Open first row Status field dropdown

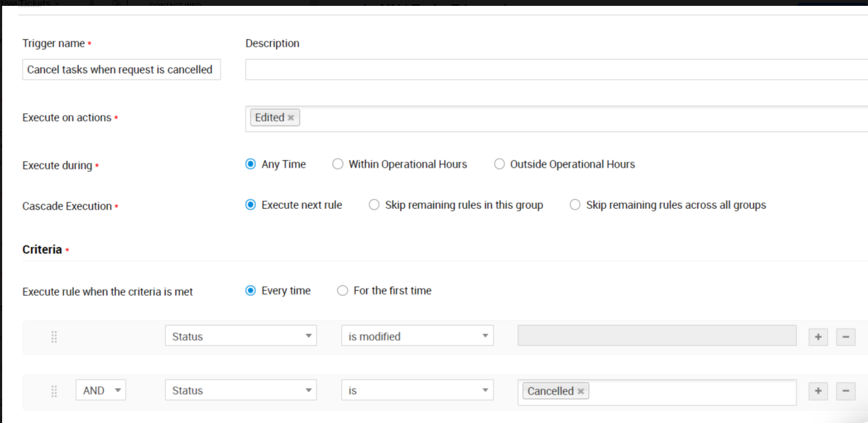[241, 336]
